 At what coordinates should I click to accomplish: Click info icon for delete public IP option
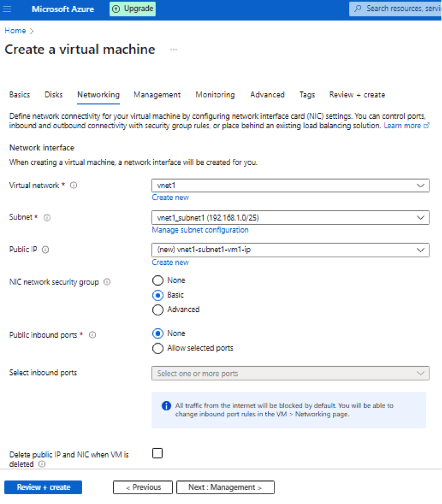pos(42,464)
